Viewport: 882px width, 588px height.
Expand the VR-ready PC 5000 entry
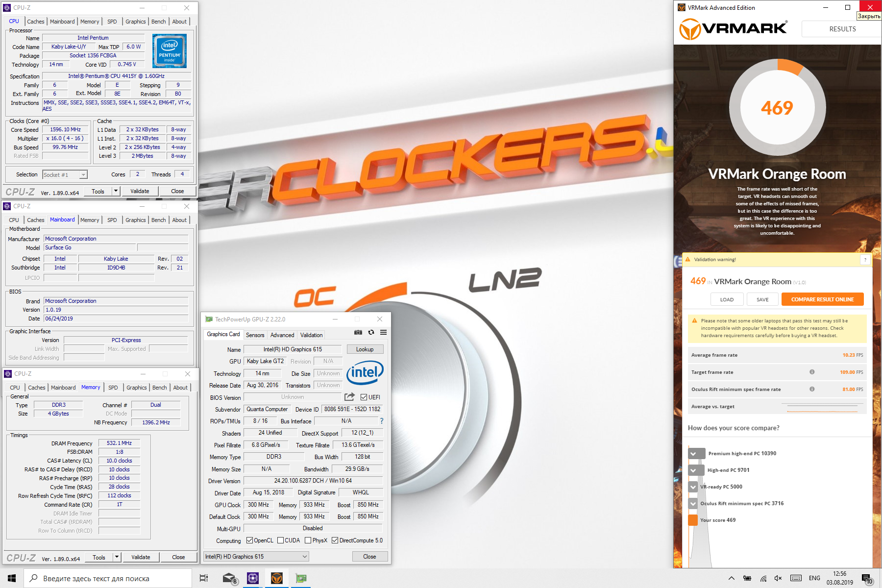coord(693,487)
